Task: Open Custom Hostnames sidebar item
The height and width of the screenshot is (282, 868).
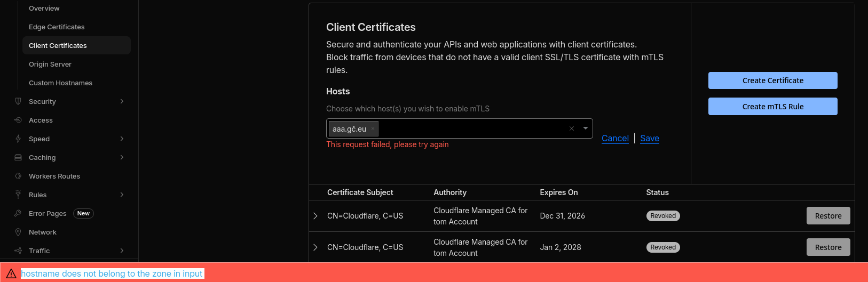Action: click(60, 83)
